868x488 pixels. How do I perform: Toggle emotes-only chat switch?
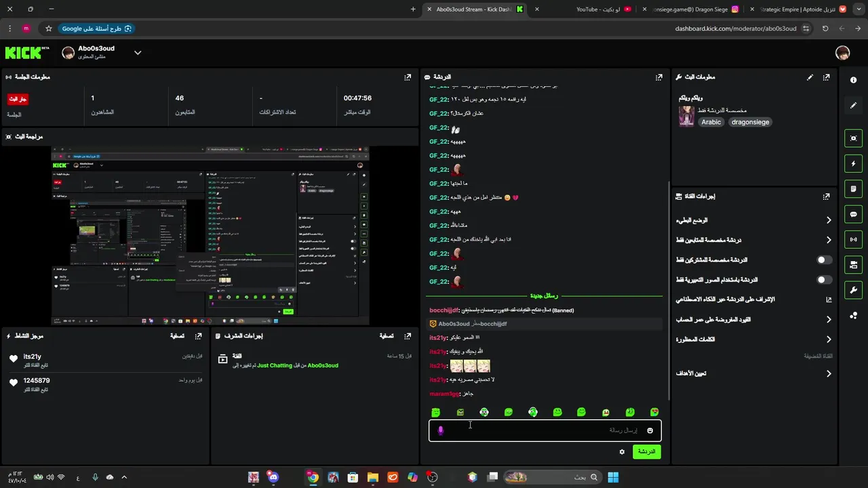coord(824,279)
